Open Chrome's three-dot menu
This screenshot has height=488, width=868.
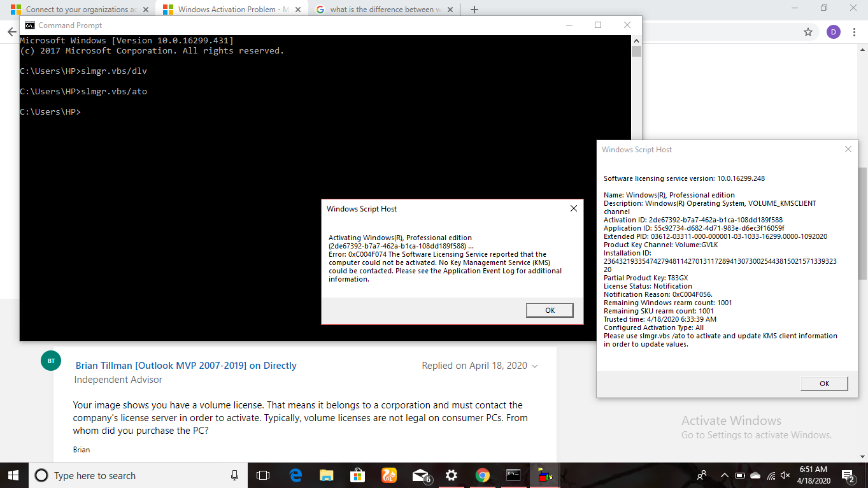(x=854, y=32)
